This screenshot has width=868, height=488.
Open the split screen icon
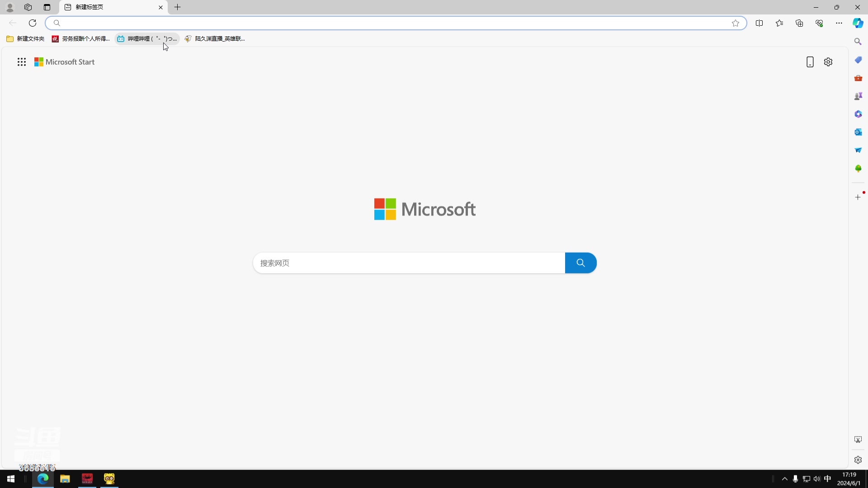[x=759, y=23]
